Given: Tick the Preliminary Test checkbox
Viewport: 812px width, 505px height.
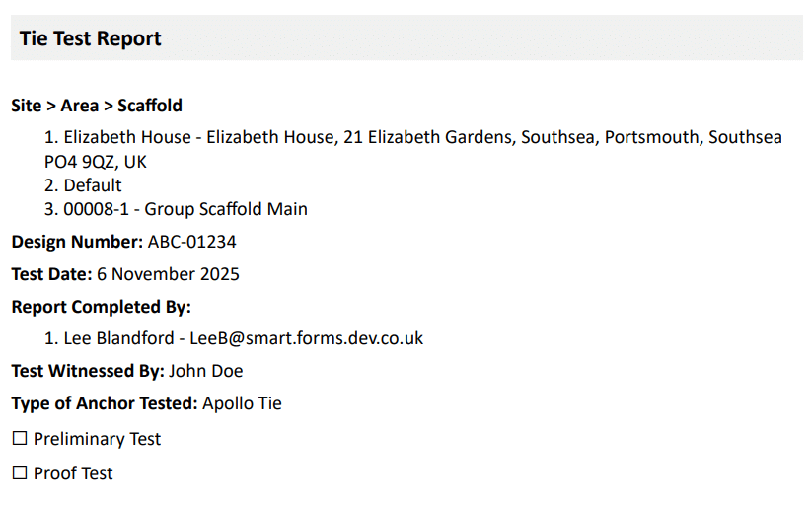Looking at the screenshot, I should (x=20, y=439).
